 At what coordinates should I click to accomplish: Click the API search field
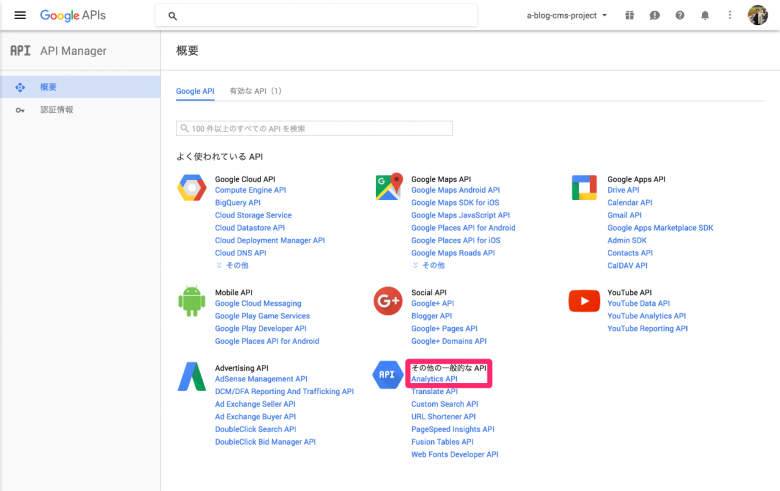click(314, 128)
